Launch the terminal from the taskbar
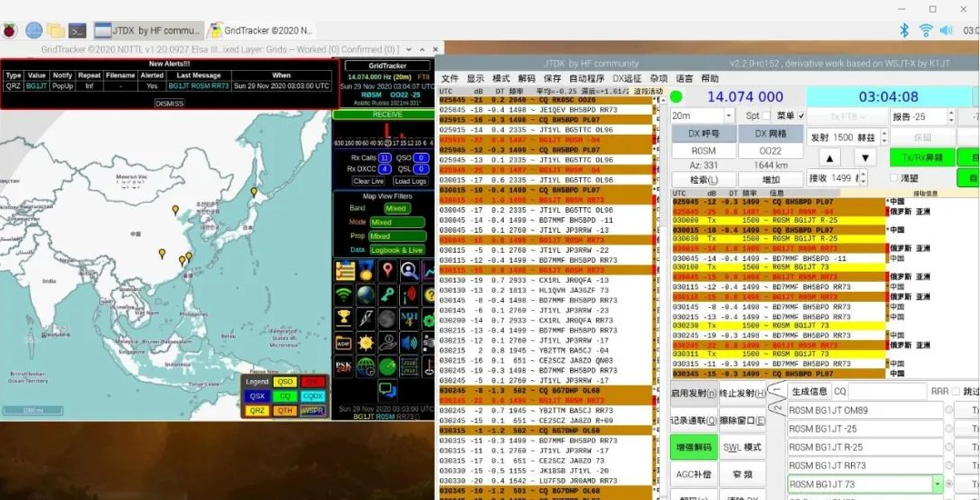This screenshot has height=500, width=980. [x=77, y=30]
